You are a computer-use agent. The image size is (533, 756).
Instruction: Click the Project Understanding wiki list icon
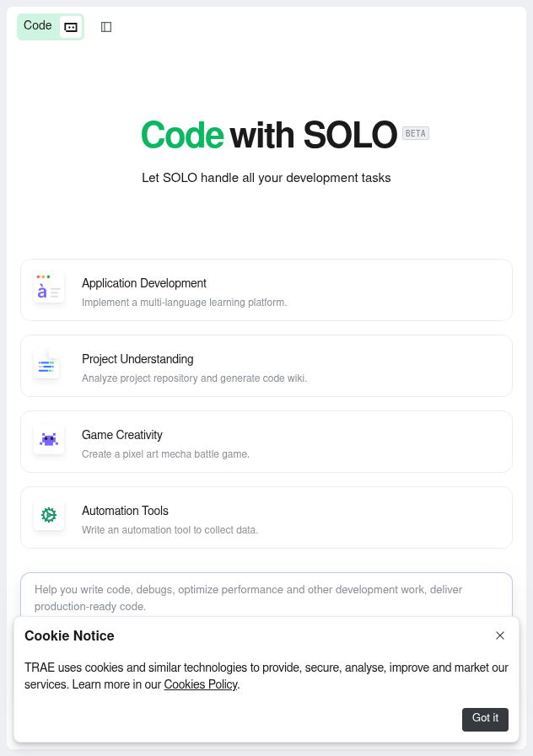pyautogui.click(x=49, y=365)
